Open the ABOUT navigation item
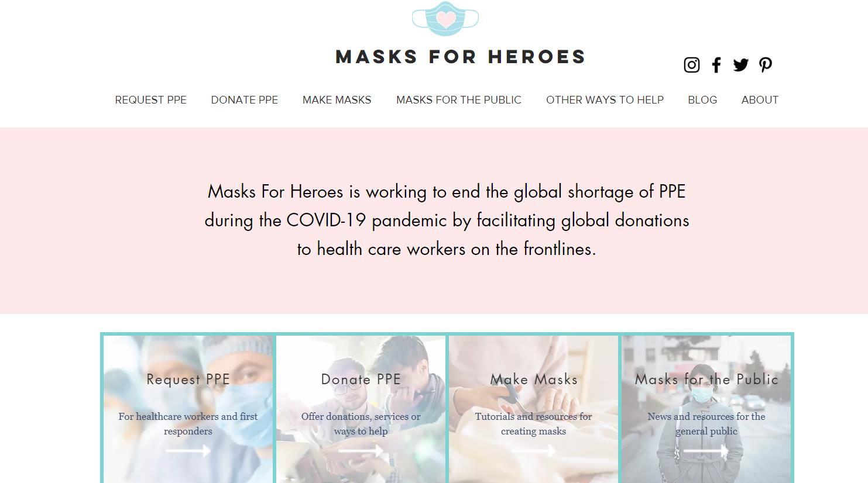 coord(760,100)
